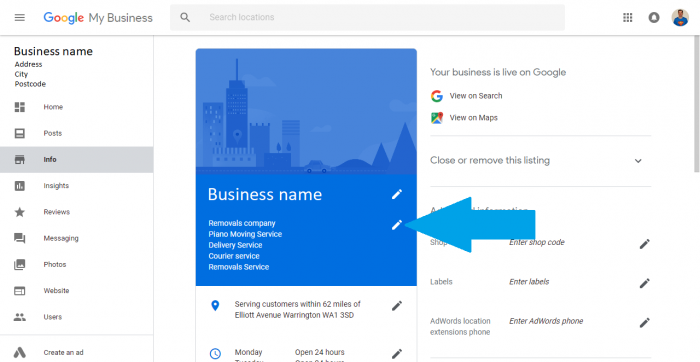Click the service area address text
The height and width of the screenshot is (362, 700).
click(x=297, y=310)
